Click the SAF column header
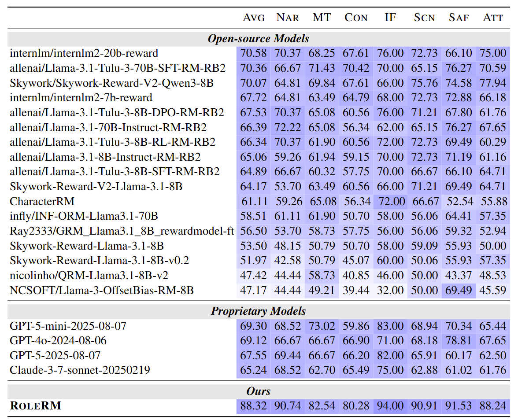518x420 pixels. 459,18
